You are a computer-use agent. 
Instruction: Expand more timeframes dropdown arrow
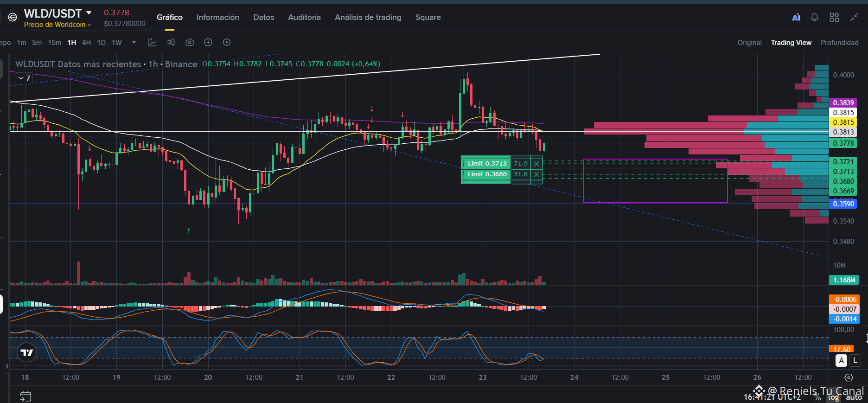pos(134,42)
